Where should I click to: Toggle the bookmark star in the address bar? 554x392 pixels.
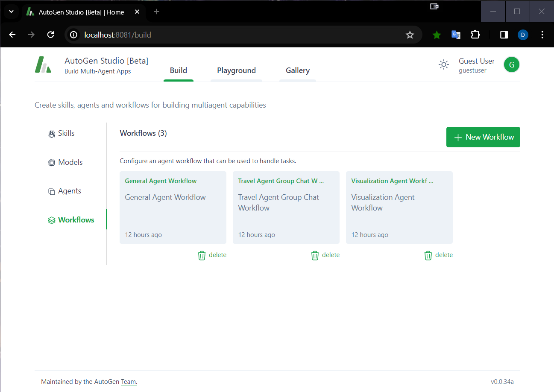[x=410, y=35]
